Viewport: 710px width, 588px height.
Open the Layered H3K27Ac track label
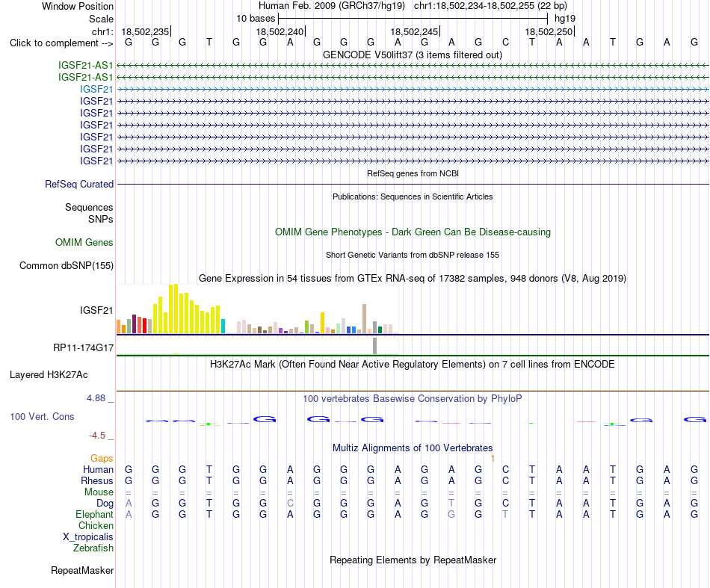(x=49, y=375)
